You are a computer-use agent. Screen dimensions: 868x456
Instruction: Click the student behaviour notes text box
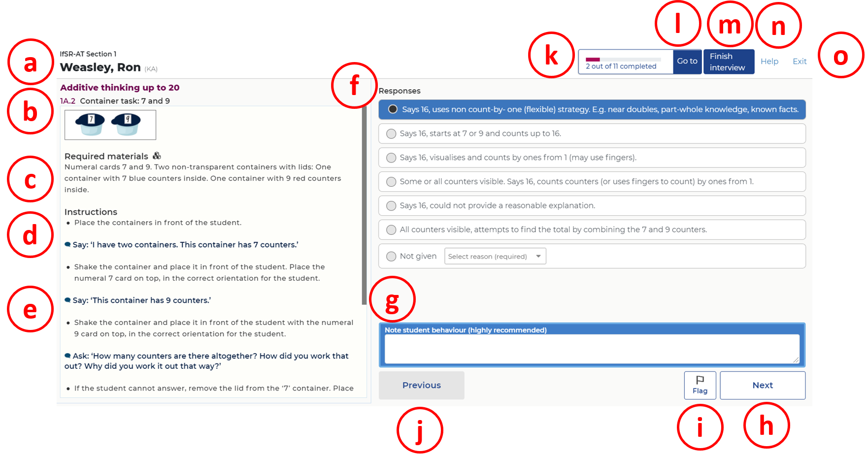coord(592,349)
